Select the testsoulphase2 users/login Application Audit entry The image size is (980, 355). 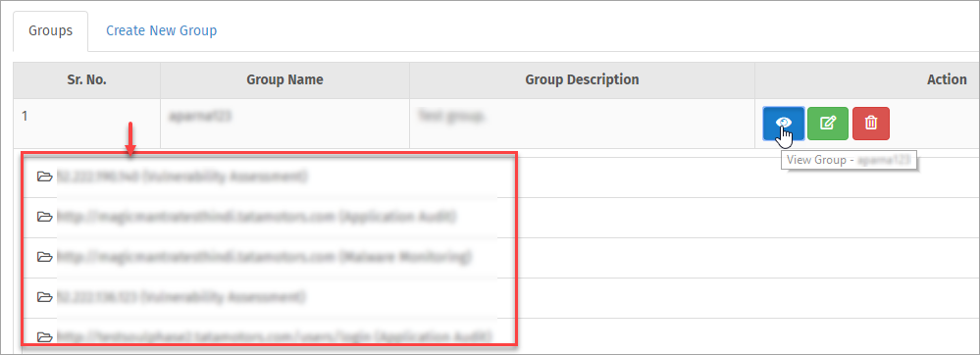[274, 337]
